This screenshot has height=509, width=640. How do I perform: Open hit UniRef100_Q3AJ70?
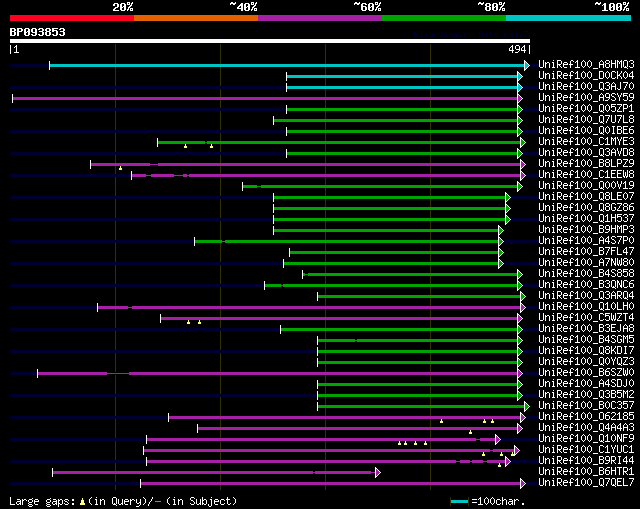[x=586, y=87]
